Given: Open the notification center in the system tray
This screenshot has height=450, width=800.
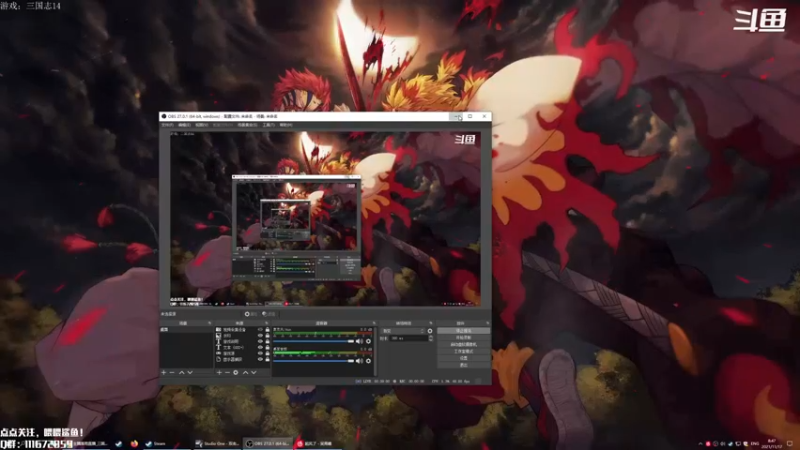Looking at the screenshot, I should pyautogui.click(x=790, y=443).
